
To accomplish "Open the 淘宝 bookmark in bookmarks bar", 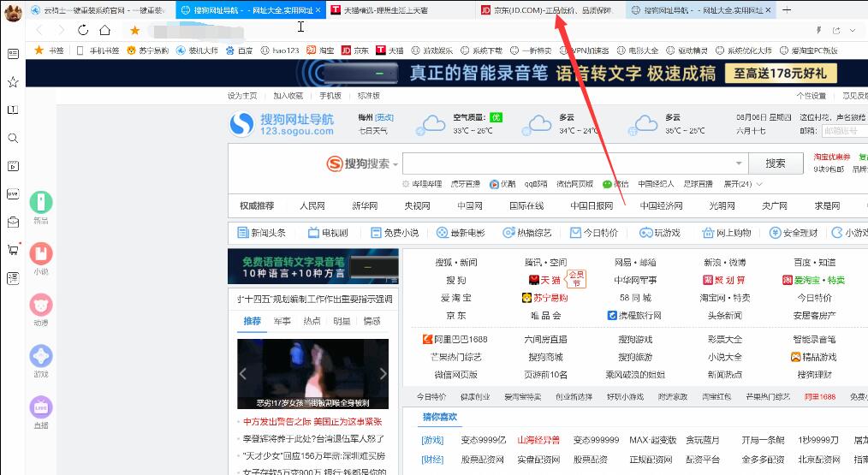I will tap(320, 50).
